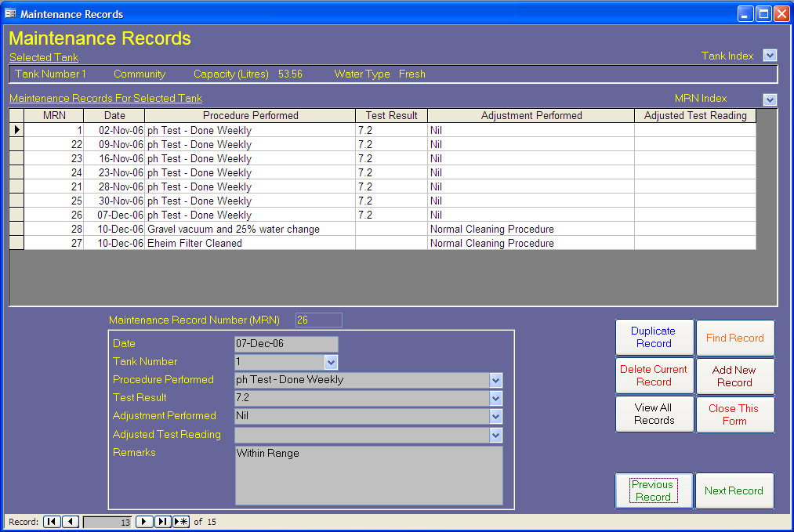Click the Procedure Performed column header
This screenshot has width=794, height=532.
pos(250,115)
